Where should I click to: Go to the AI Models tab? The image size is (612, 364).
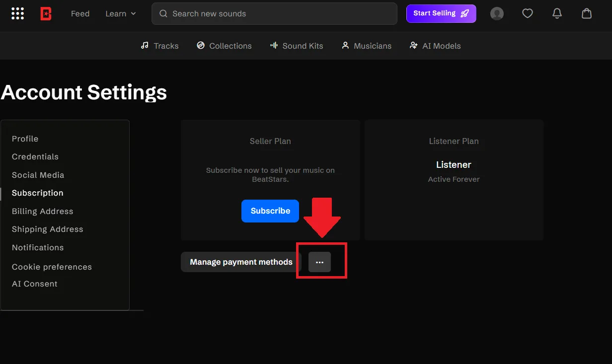click(435, 46)
